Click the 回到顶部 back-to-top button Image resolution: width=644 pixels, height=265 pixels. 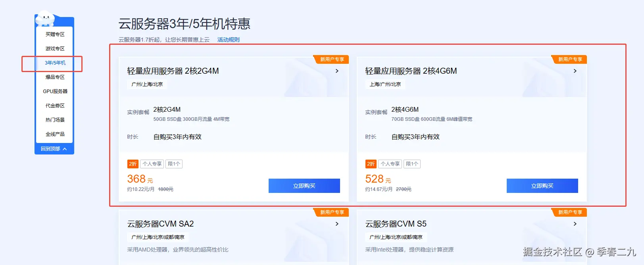[x=54, y=149]
